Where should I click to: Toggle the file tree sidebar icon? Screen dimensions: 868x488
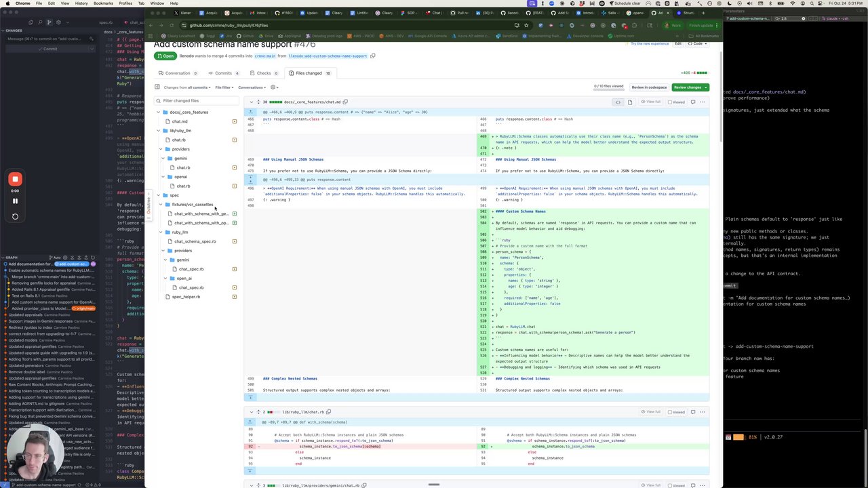pos(157,87)
